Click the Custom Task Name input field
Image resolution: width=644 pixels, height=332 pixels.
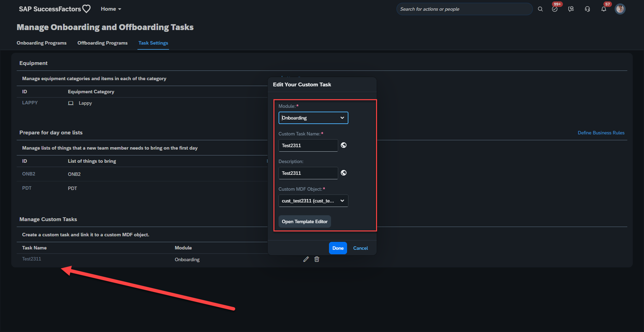pos(308,145)
